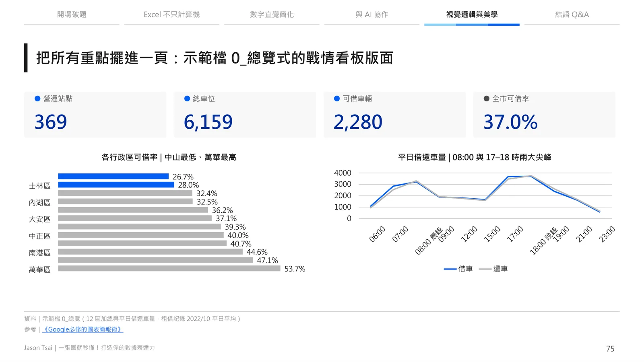
Task: Click the page number 75
Action: [610, 349]
